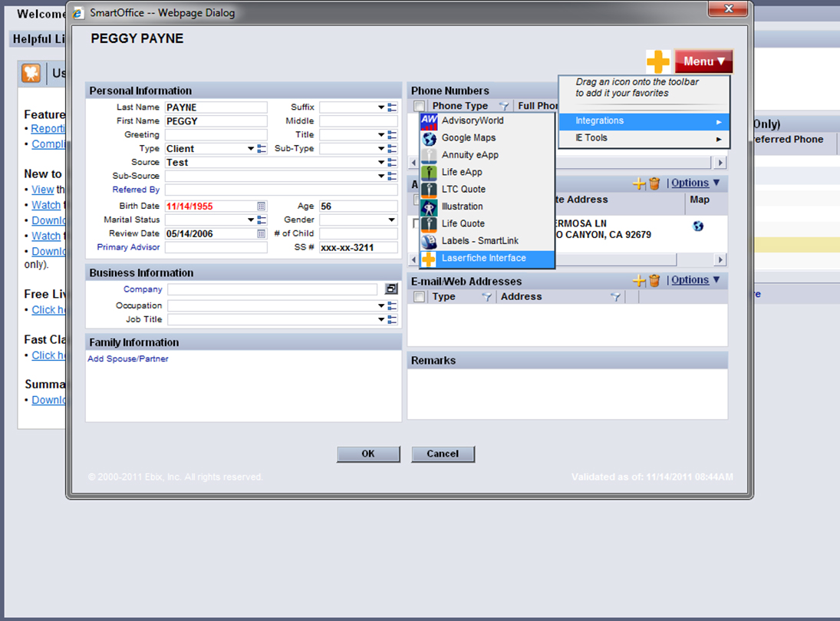Click the Illustration icon
Viewport: 840px width, 621px height.
(429, 207)
